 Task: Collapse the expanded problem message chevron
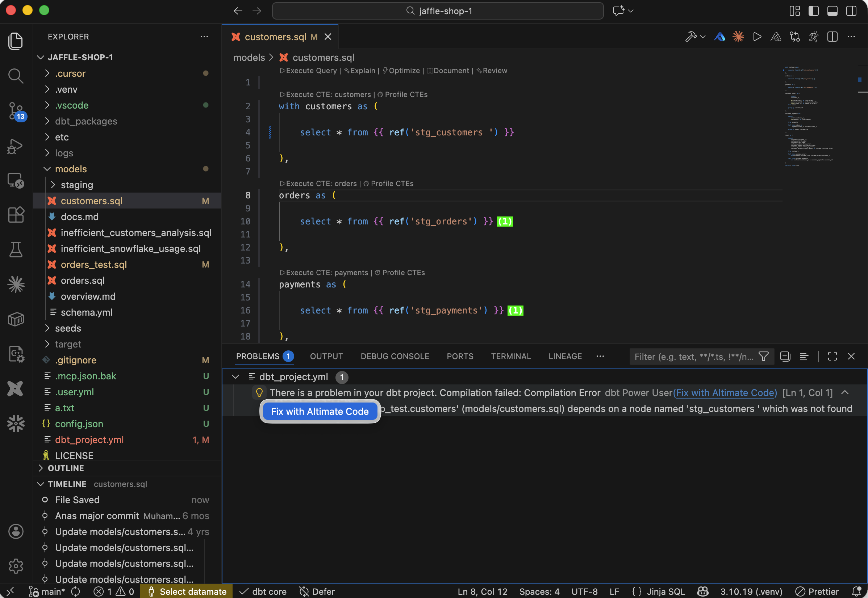[845, 392]
